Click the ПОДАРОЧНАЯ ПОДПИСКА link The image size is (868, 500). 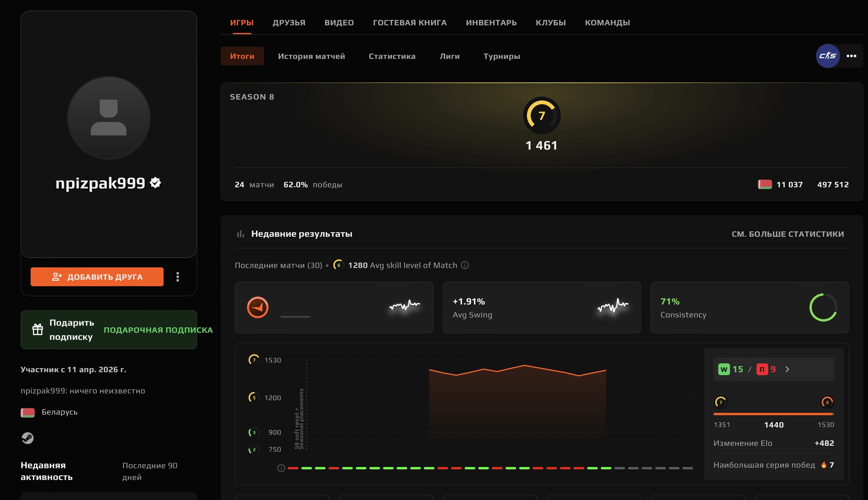click(158, 330)
